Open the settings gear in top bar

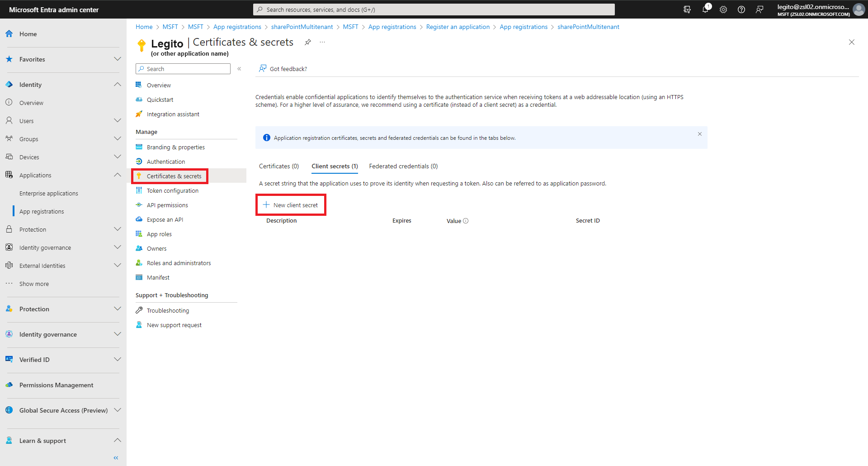pos(723,10)
